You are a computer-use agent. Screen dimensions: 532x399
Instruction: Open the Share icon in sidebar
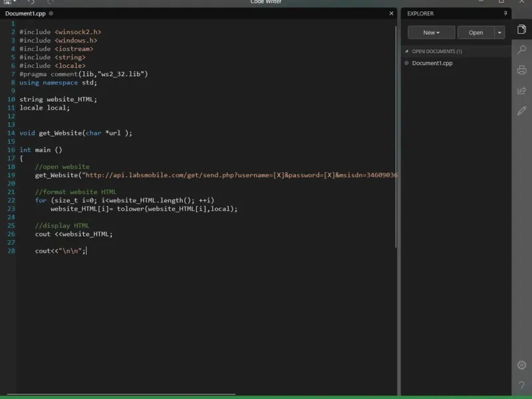coord(521,90)
